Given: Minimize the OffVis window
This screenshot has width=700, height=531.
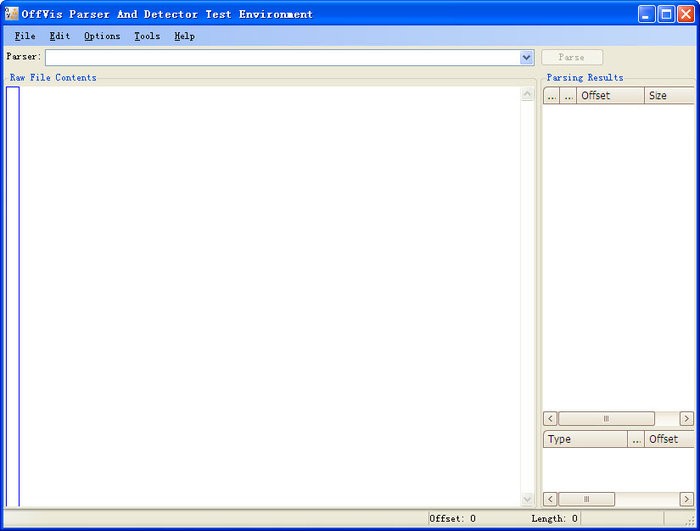Looking at the screenshot, I should click(x=646, y=14).
